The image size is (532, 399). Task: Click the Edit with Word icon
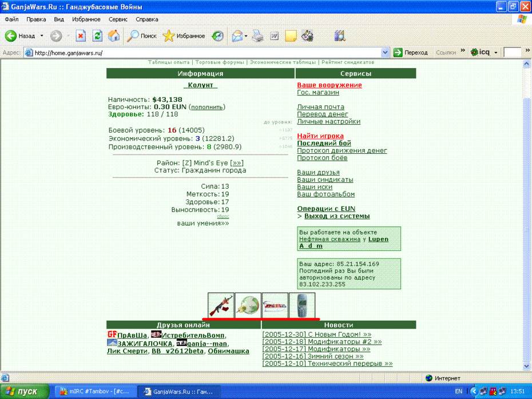pyautogui.click(x=274, y=35)
